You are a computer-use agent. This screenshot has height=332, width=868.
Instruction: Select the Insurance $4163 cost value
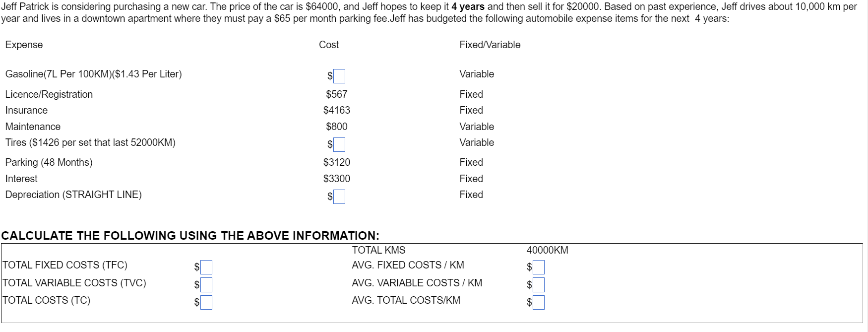click(x=336, y=110)
